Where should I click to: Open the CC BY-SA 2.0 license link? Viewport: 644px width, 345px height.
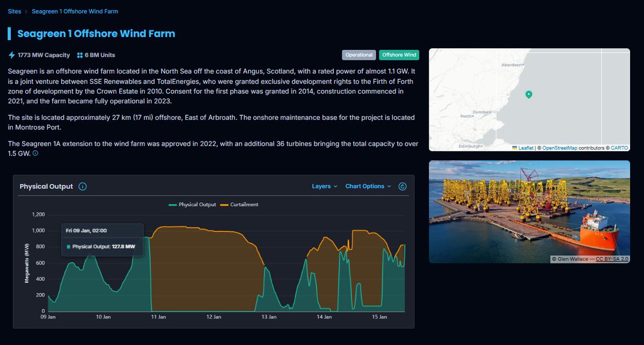coord(612,259)
